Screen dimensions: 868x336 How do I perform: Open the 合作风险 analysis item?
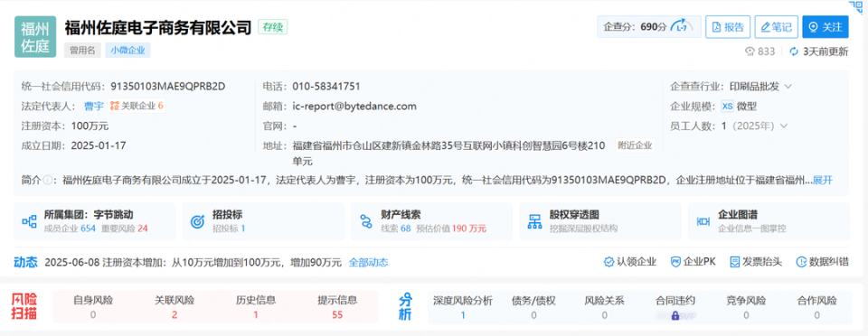click(817, 307)
